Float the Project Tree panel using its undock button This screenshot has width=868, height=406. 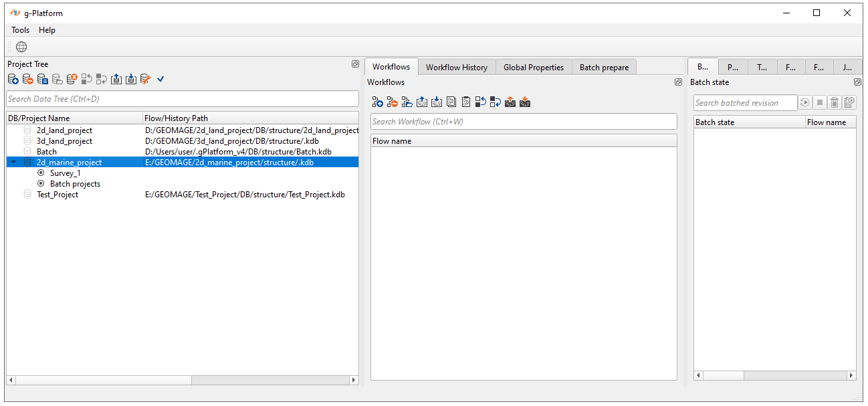tap(355, 64)
